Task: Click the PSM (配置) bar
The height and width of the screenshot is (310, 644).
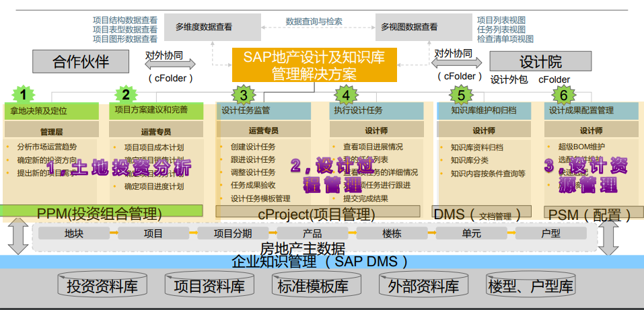Action: [594, 211]
